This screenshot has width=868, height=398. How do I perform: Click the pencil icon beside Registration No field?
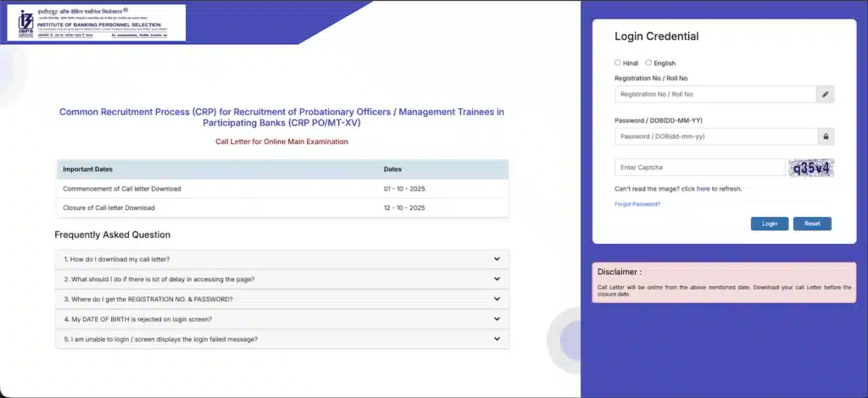click(x=825, y=95)
